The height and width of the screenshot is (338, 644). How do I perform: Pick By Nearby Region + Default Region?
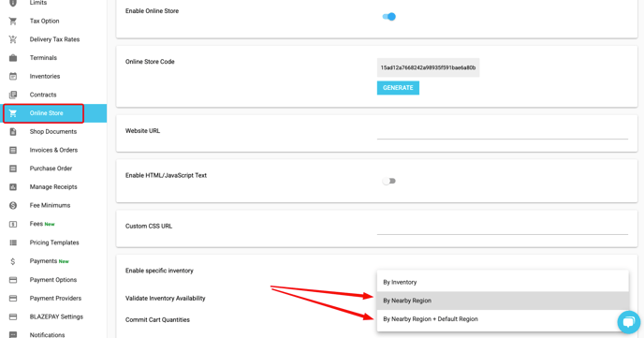503,319
